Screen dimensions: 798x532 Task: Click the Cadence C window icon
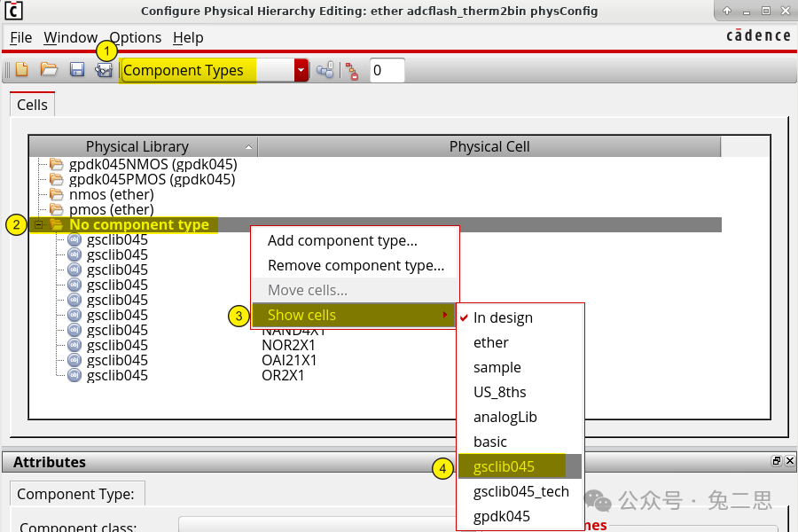coord(13,11)
